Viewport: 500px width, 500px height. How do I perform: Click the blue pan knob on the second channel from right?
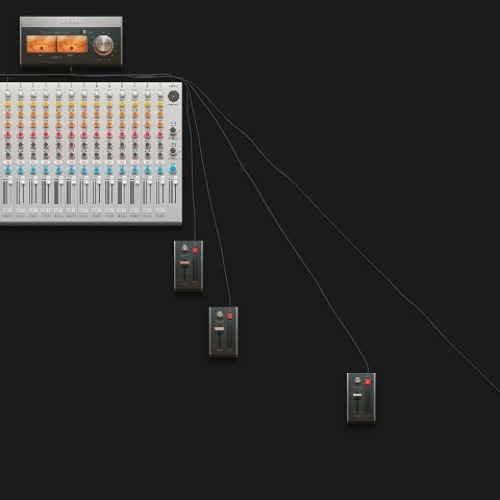[x=148, y=170]
